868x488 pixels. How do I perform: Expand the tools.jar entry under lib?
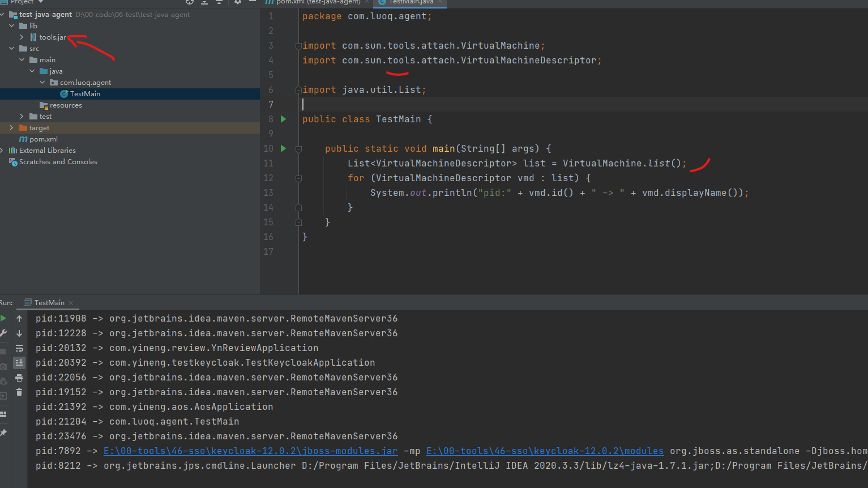(x=23, y=37)
